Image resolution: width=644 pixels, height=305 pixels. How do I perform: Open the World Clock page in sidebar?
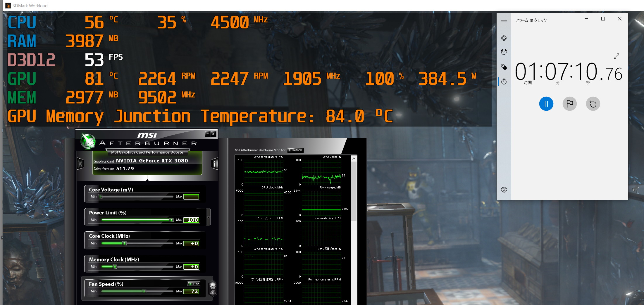tap(504, 67)
